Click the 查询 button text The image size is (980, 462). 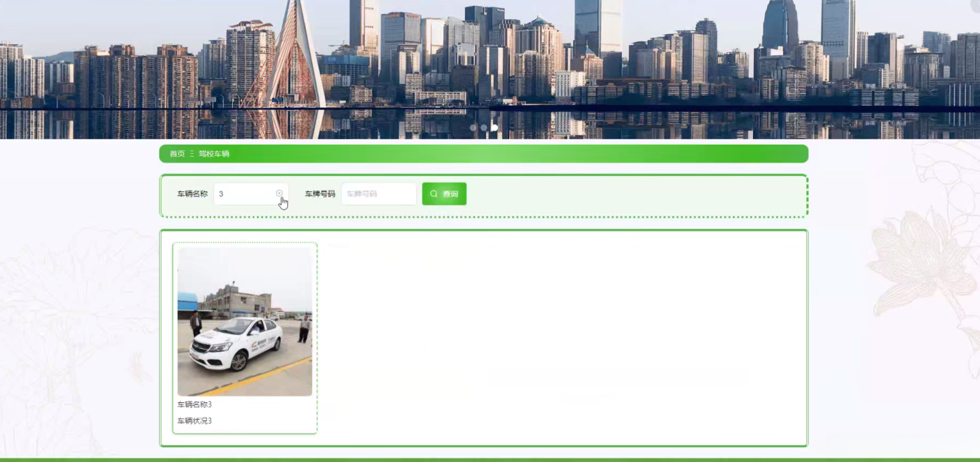tap(450, 194)
